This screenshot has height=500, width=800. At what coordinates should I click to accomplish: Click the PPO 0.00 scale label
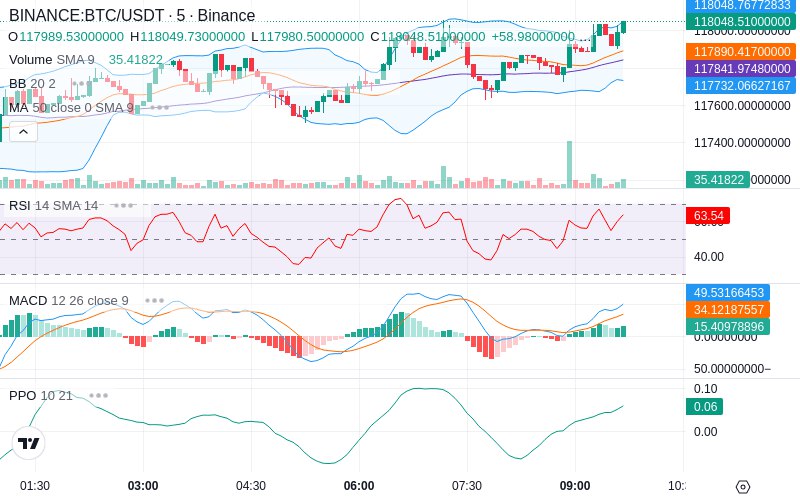(x=706, y=432)
